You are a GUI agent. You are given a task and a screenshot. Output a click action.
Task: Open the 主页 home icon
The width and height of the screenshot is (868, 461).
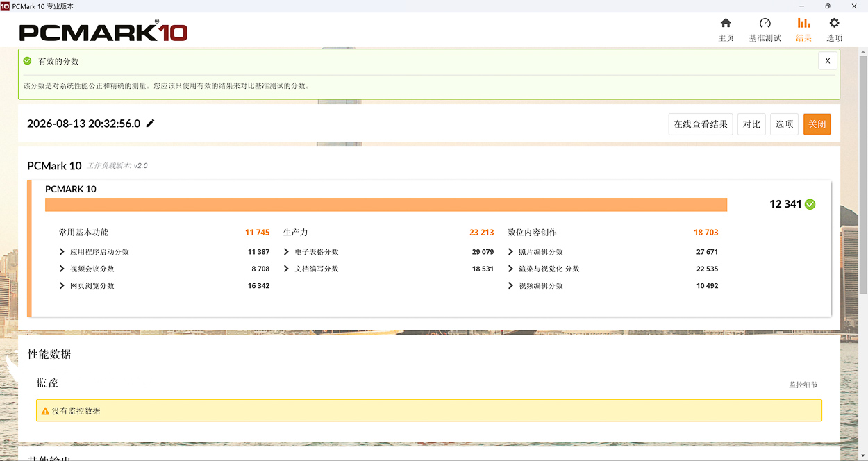point(726,24)
